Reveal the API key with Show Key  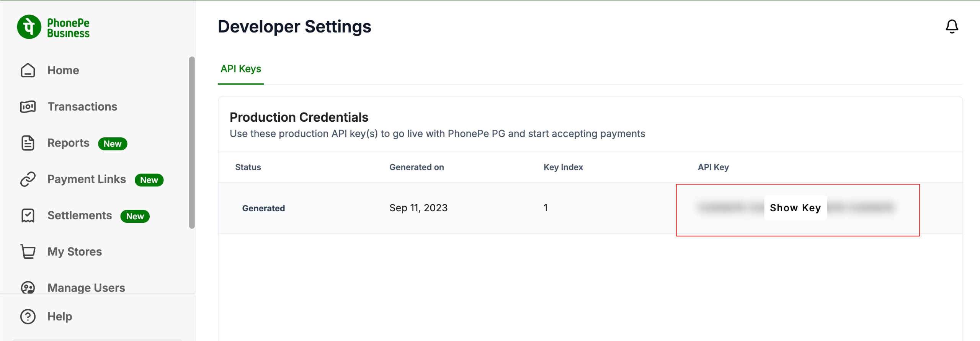click(795, 208)
